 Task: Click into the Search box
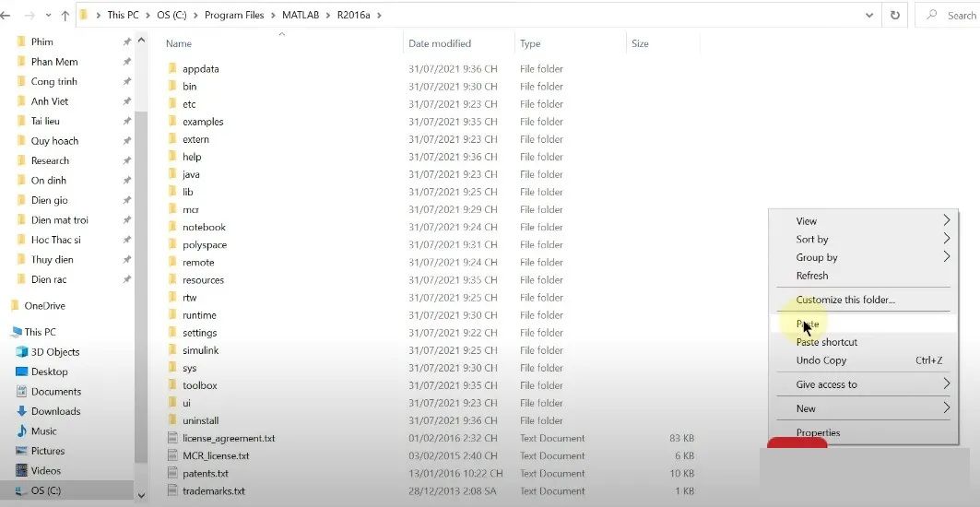pyautogui.click(x=950, y=15)
